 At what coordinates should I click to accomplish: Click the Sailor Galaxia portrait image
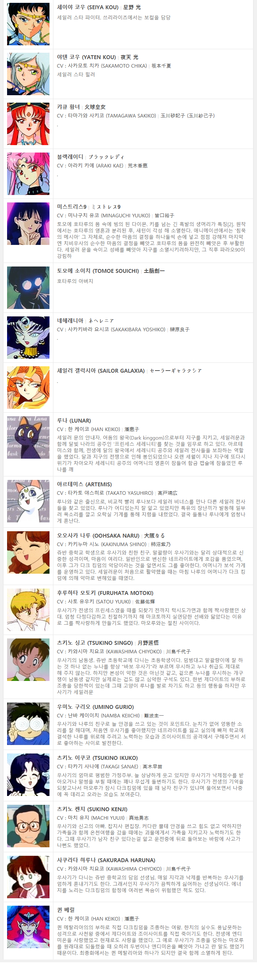click(x=28, y=387)
